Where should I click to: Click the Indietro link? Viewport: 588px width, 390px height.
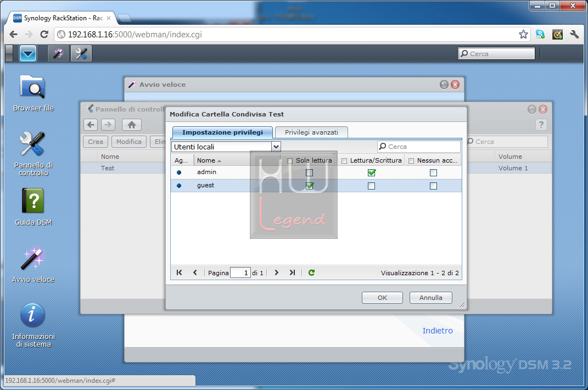[x=437, y=331]
